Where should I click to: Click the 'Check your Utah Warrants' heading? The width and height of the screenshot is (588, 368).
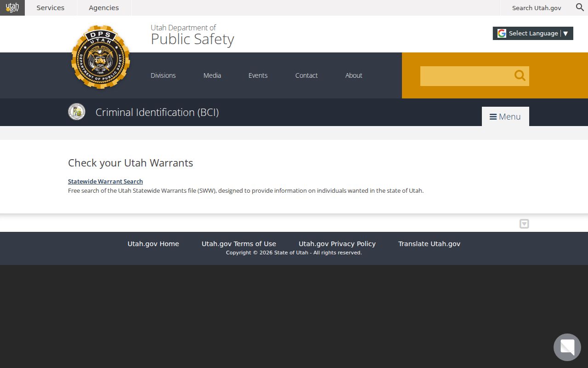(x=130, y=163)
